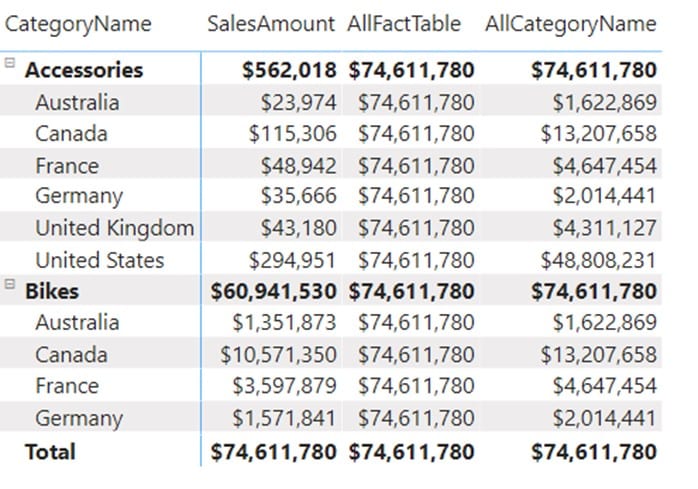698x489 pixels.
Task: Select France under Bikes
Action: pos(67,386)
